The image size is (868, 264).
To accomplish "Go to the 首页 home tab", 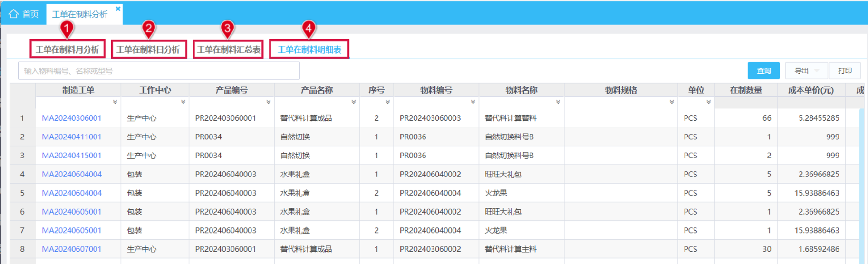I will tap(24, 14).
